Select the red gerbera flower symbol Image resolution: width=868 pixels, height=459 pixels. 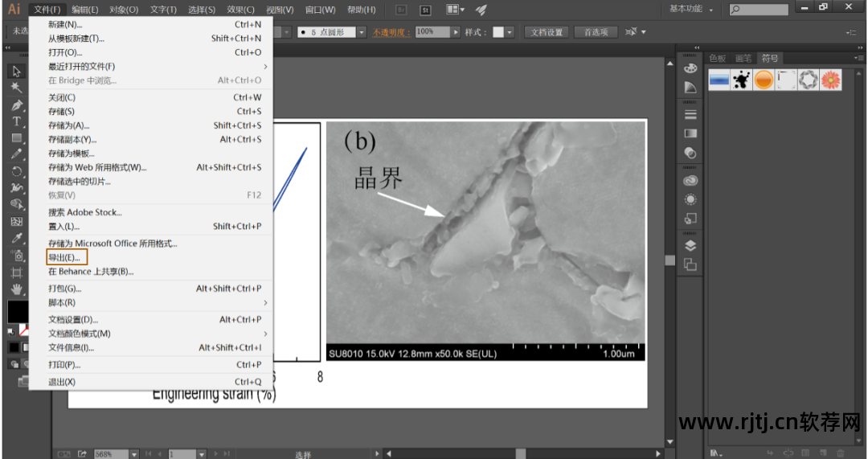831,80
